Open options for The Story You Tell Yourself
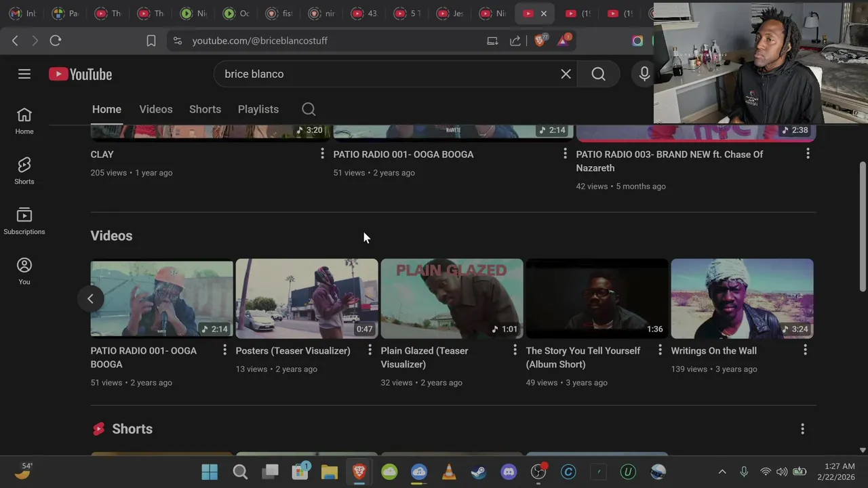Image resolution: width=868 pixels, height=488 pixels. [660, 350]
